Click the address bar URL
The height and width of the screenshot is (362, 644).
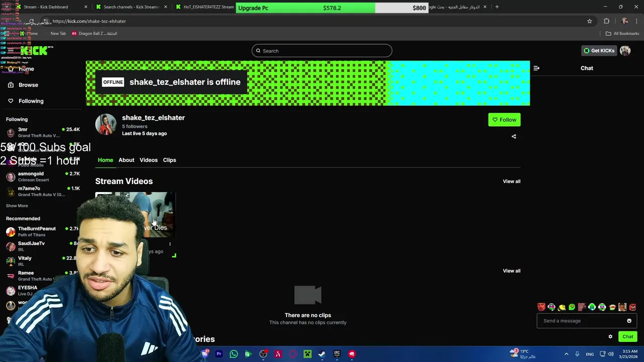(x=89, y=21)
